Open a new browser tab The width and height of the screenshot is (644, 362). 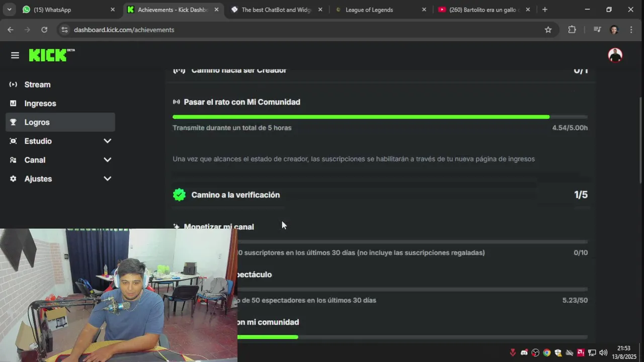545,10
